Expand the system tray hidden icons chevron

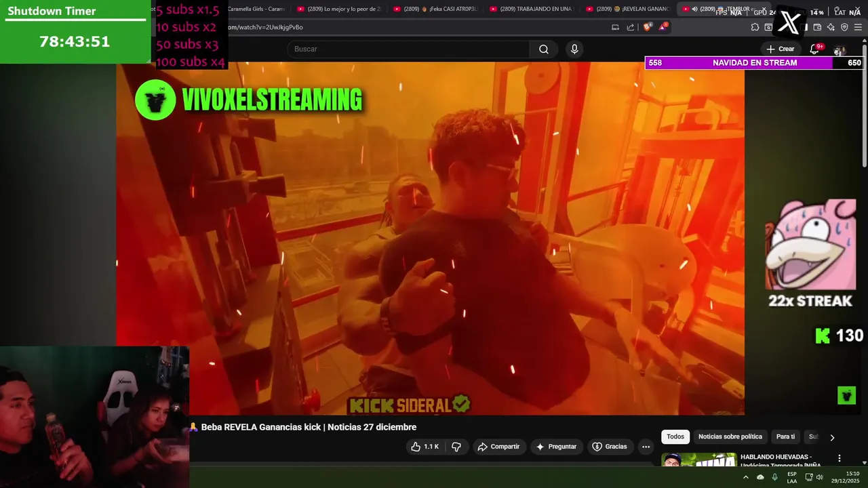[x=745, y=477]
